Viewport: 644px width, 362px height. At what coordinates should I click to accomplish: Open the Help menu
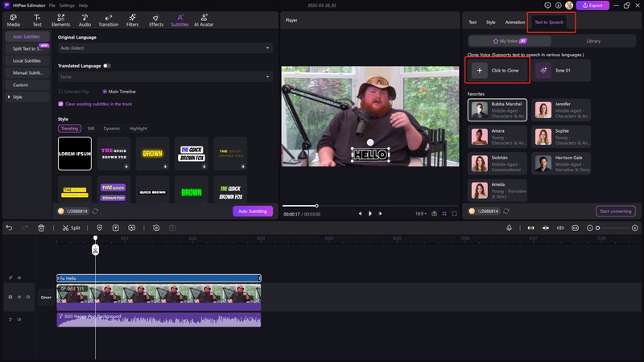[83, 6]
